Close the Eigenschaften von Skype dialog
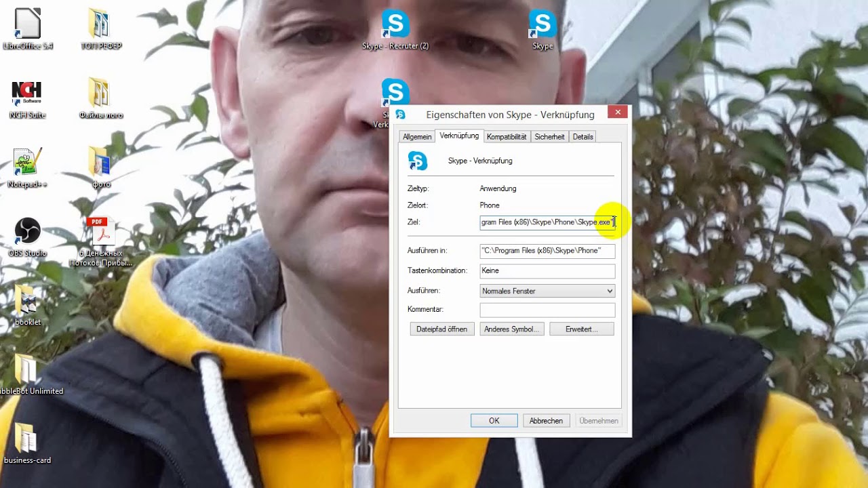 [x=617, y=113]
